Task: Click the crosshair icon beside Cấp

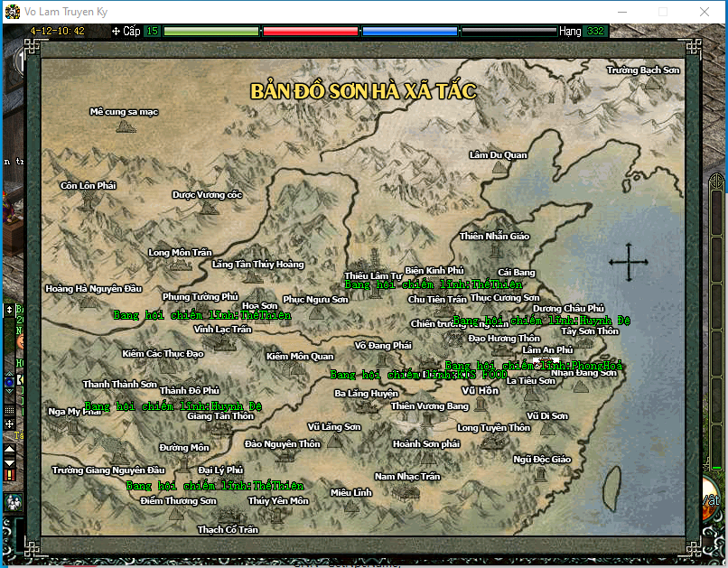Action: coord(117,31)
